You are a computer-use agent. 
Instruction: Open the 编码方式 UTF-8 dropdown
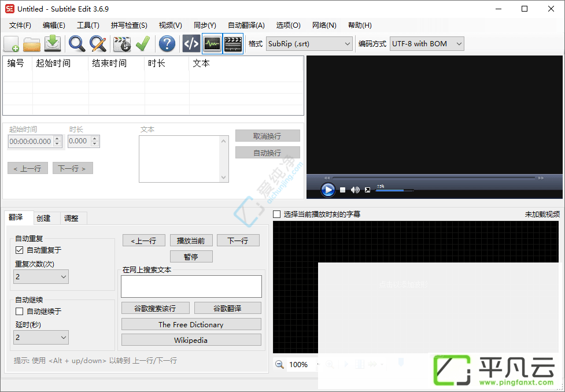point(427,43)
